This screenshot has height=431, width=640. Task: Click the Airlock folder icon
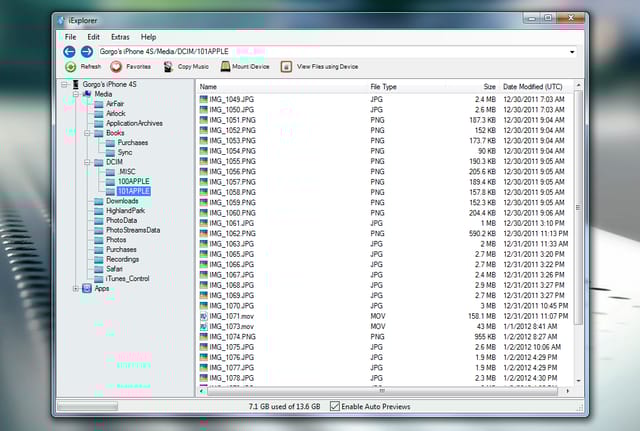tap(99, 114)
